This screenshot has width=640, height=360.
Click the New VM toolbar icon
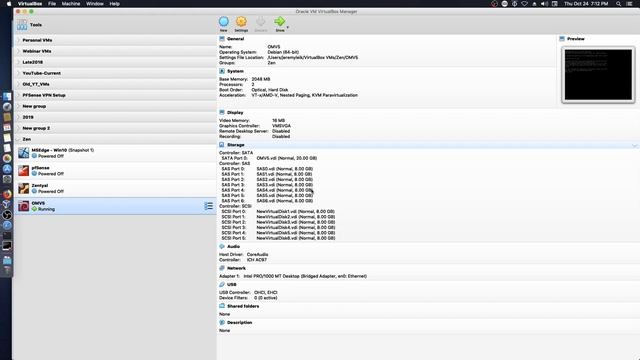pos(224,22)
